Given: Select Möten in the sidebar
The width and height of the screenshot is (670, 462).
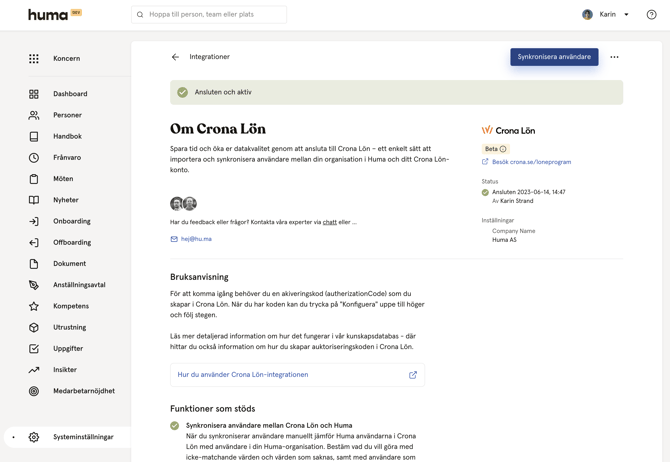Looking at the screenshot, I should point(63,179).
